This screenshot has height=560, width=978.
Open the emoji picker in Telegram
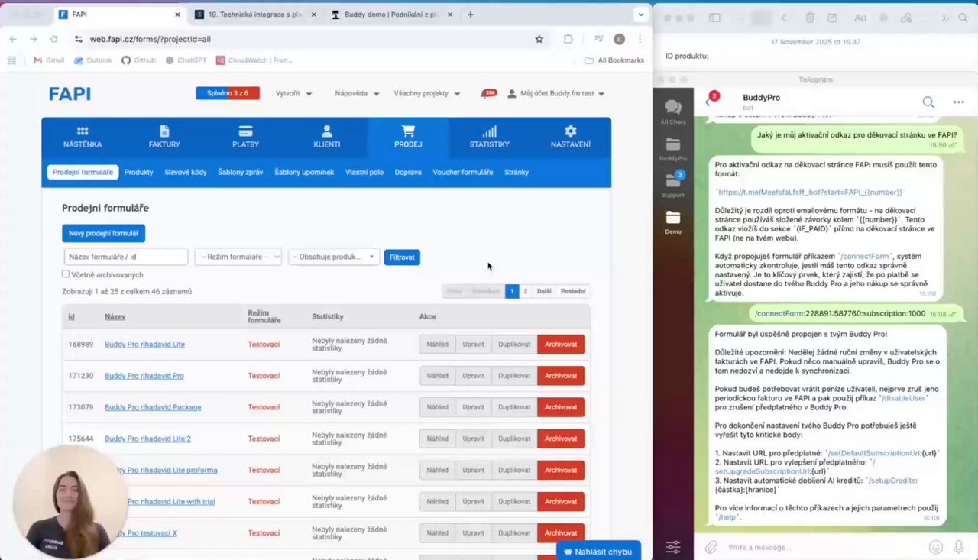point(935,547)
